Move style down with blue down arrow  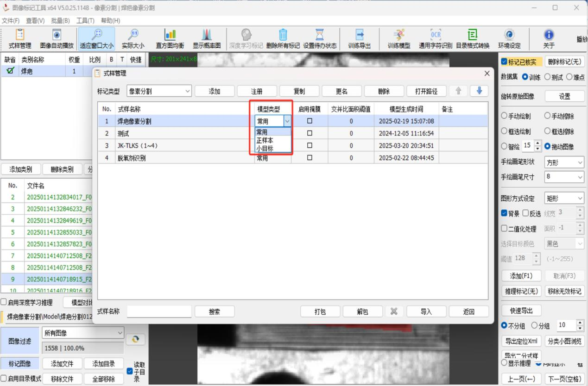tap(479, 91)
